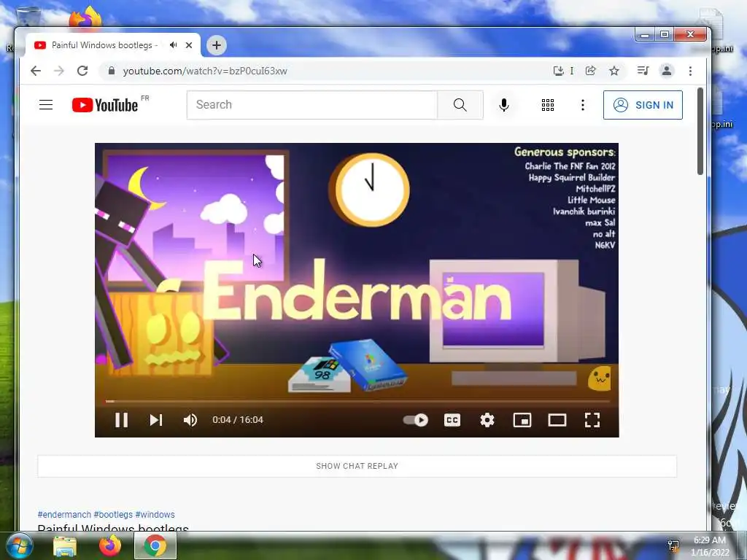The width and height of the screenshot is (747, 560).
Task: Minimize the Chrome window
Action: (x=645, y=35)
